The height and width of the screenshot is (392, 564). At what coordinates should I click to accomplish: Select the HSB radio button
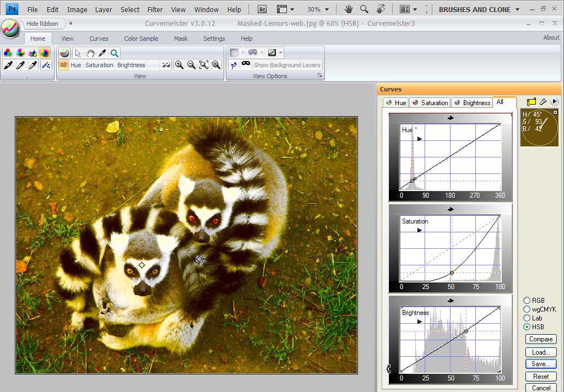pos(527,327)
